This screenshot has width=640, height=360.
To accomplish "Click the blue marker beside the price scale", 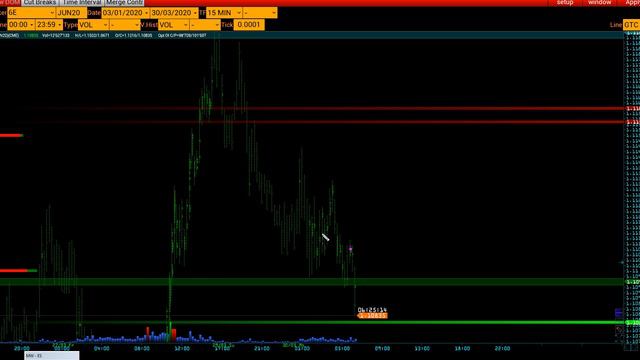I will (618, 313).
